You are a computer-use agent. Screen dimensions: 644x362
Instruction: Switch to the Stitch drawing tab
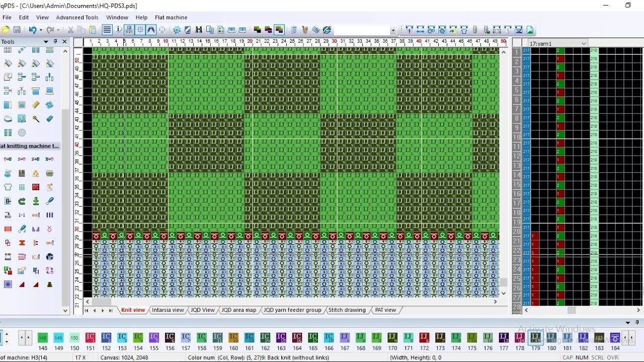point(347,310)
